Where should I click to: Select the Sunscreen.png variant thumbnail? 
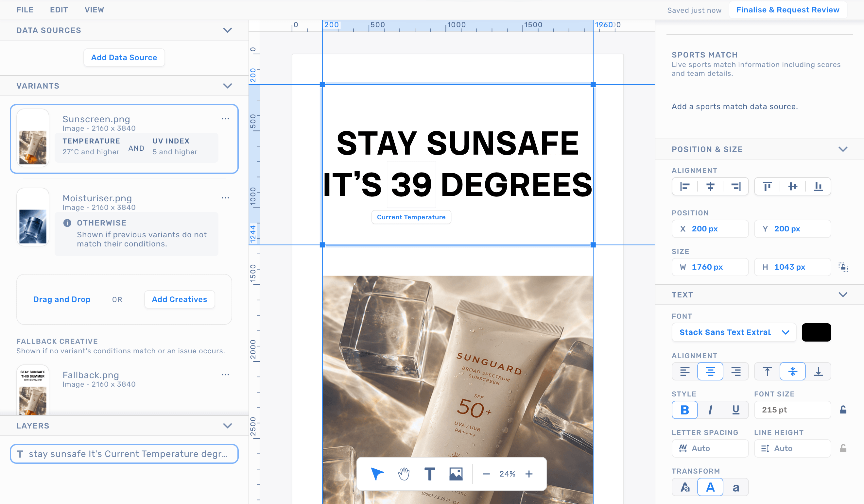[x=33, y=138]
